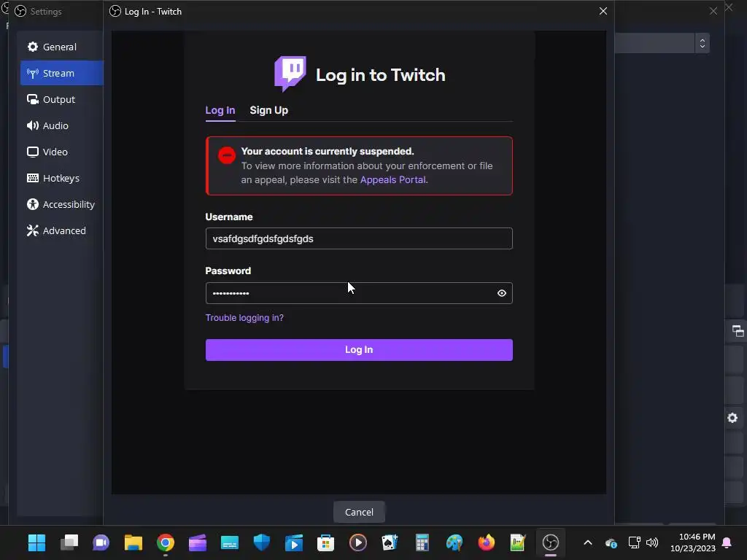Open the Windows Start menu
Viewport: 747px width, 560px height.
tap(36, 542)
